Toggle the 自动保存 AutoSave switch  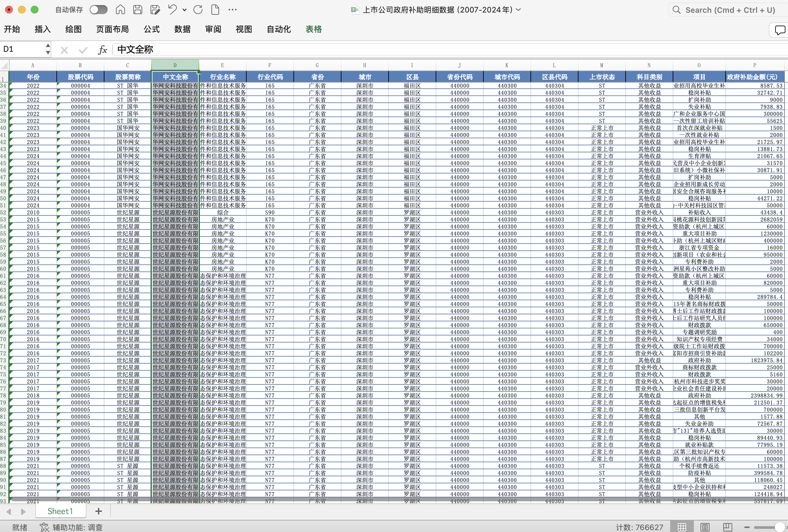99,10
